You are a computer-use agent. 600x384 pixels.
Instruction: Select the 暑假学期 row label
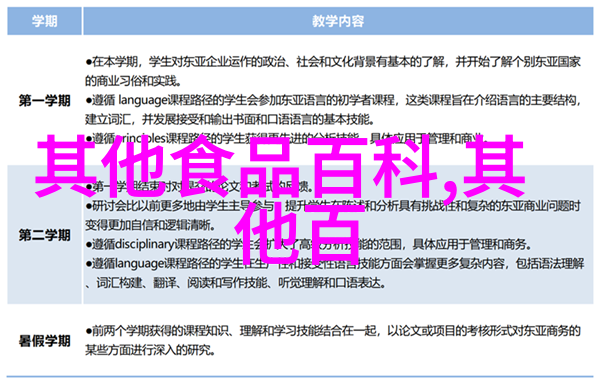(x=45, y=340)
